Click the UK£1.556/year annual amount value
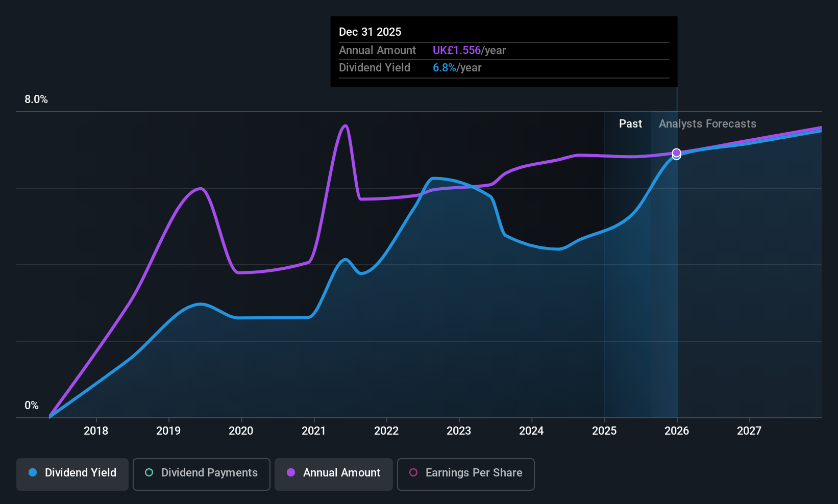 (x=470, y=50)
